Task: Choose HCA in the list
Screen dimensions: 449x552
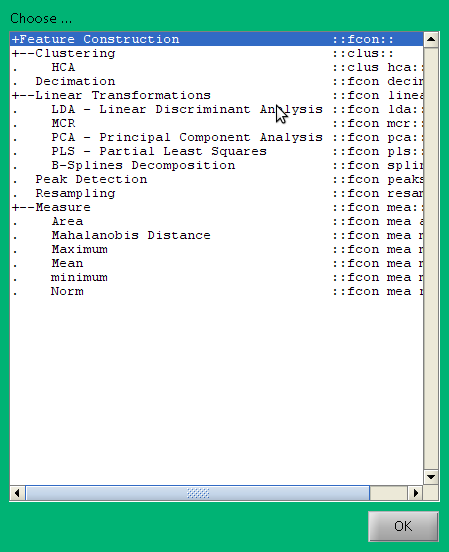Action: click(x=217, y=67)
